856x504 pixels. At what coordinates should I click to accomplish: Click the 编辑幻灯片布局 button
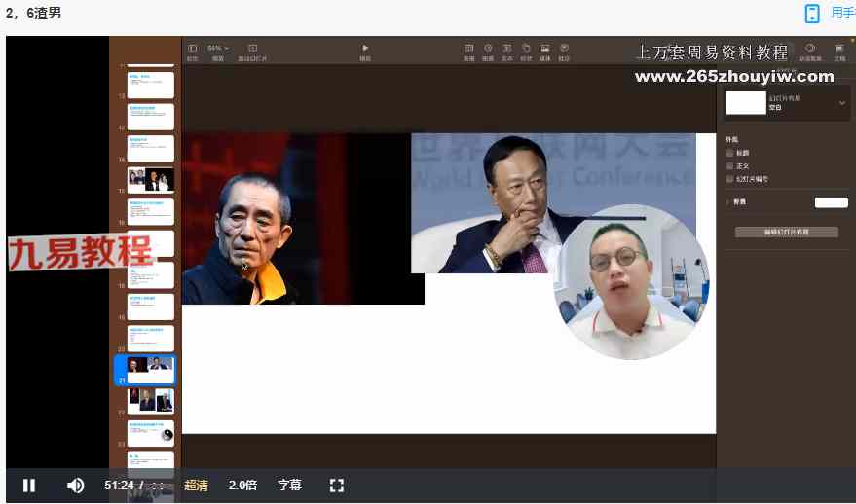(786, 233)
